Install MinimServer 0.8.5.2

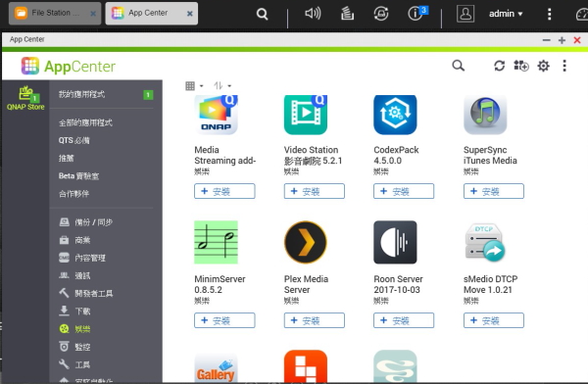pos(224,320)
